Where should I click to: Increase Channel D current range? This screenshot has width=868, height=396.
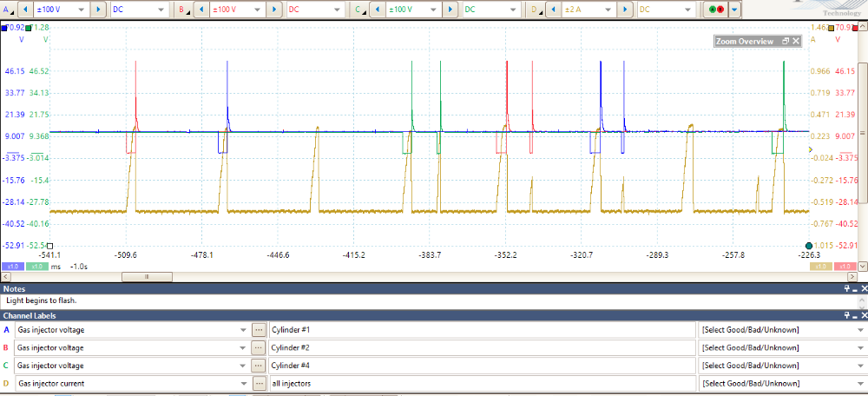625,10
